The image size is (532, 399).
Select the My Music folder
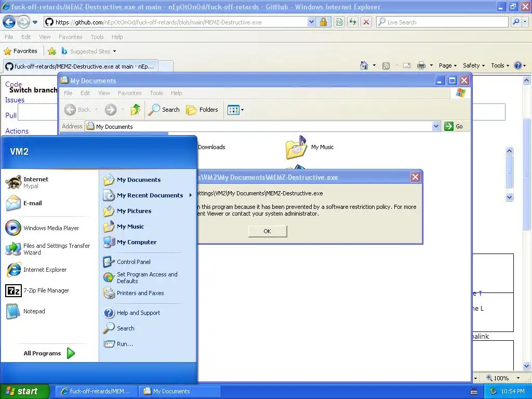pos(310,147)
